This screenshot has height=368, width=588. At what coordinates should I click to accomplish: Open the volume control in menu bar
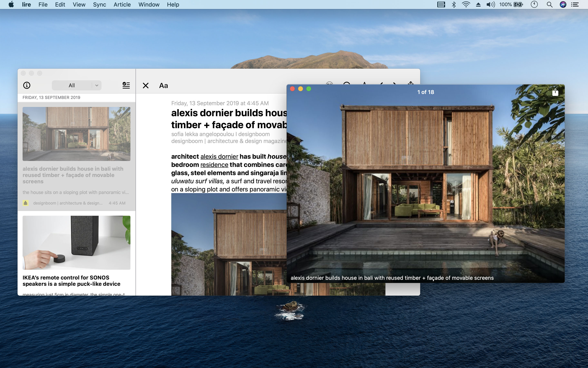(x=491, y=4)
